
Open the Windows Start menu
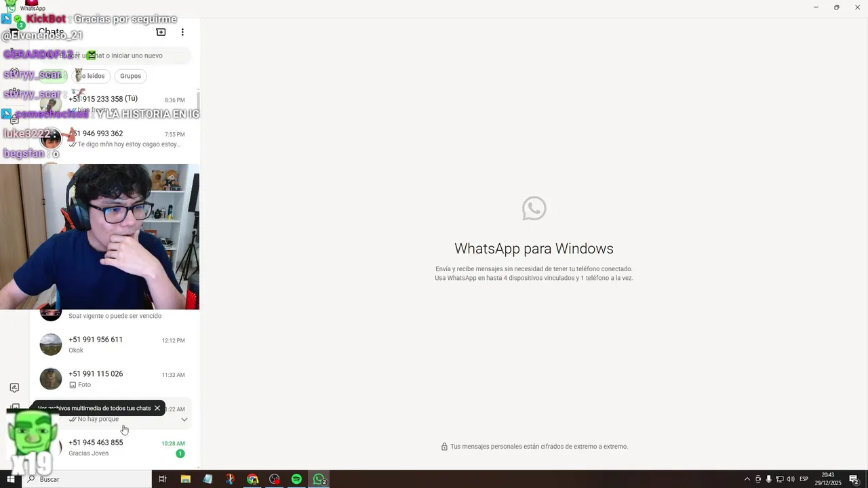10,479
